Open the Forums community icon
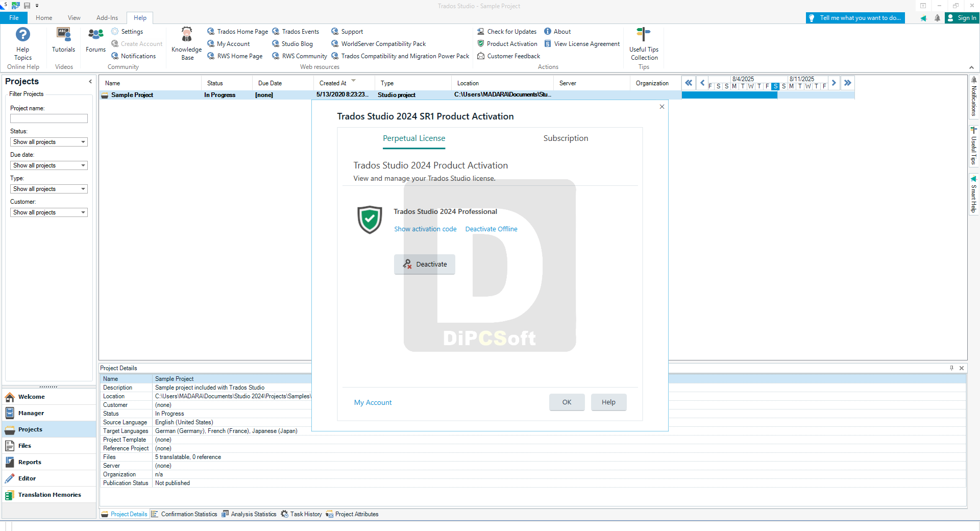The height and width of the screenshot is (531, 980). pos(95,40)
